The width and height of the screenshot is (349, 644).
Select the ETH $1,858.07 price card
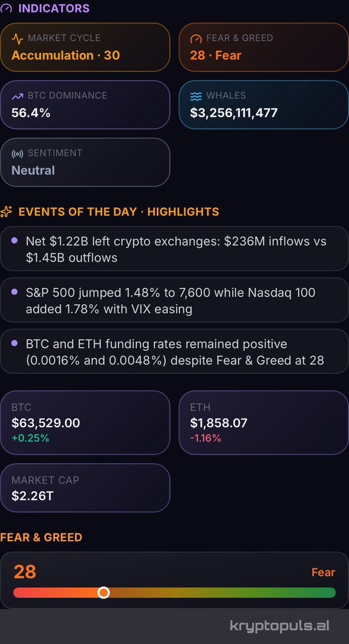264,422
